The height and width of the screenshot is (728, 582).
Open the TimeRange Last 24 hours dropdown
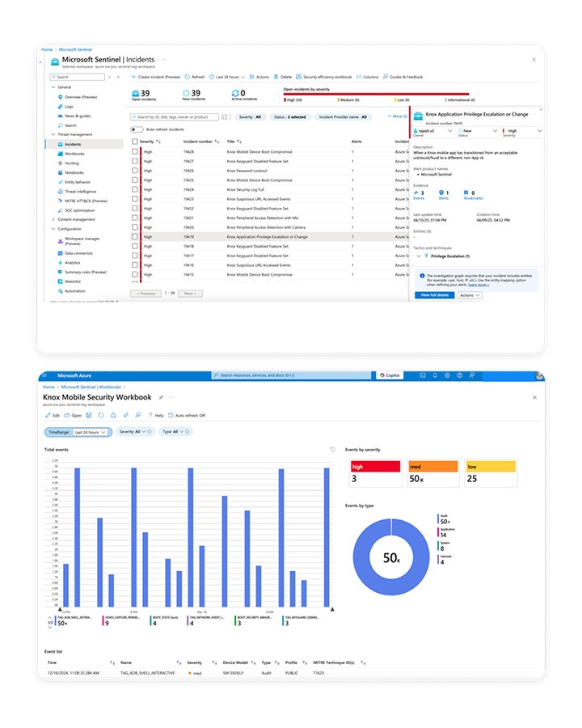click(91, 432)
